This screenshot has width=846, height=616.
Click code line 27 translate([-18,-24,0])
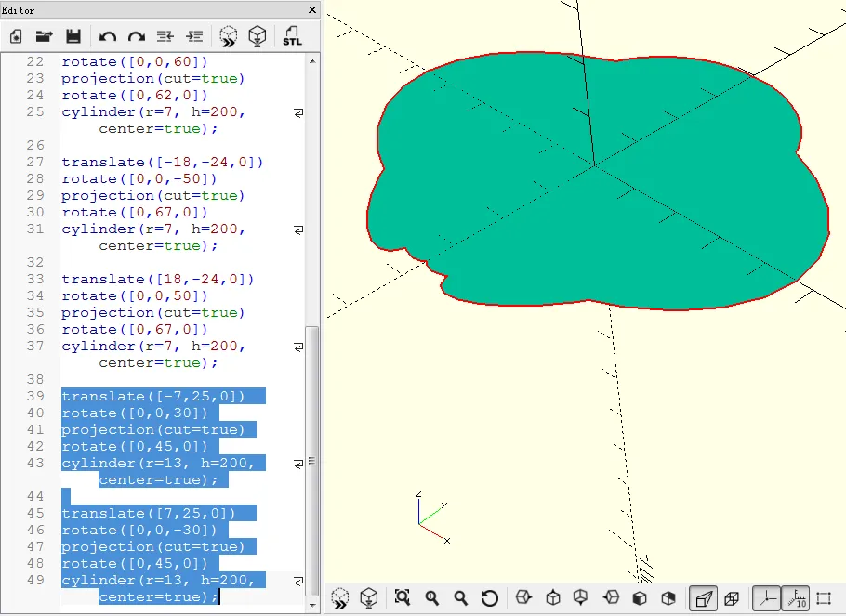point(162,162)
